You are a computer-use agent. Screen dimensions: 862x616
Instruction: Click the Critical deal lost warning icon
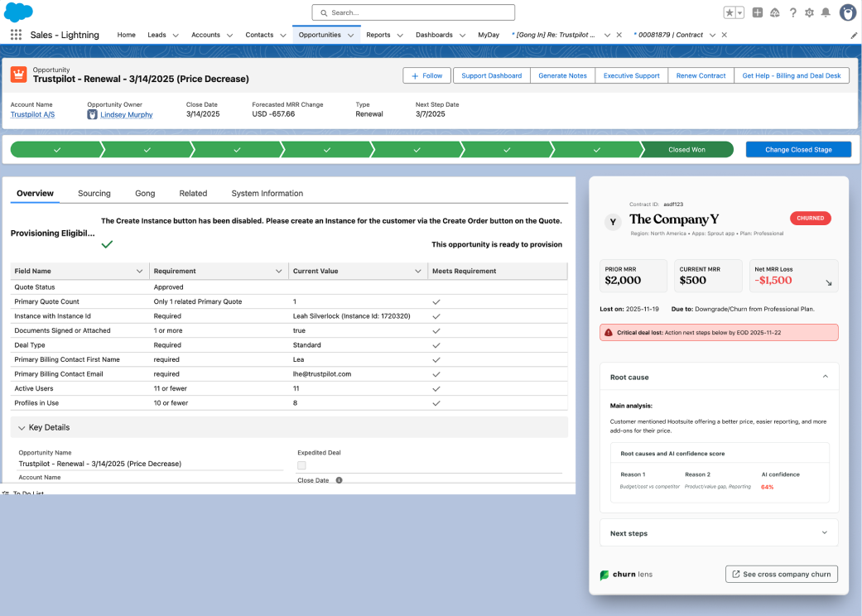coord(609,333)
